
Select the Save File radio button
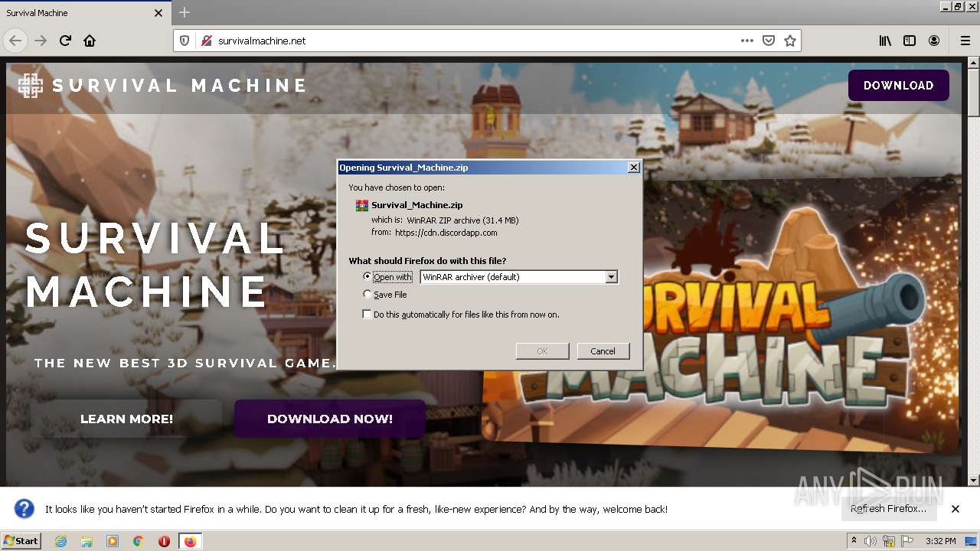click(367, 294)
